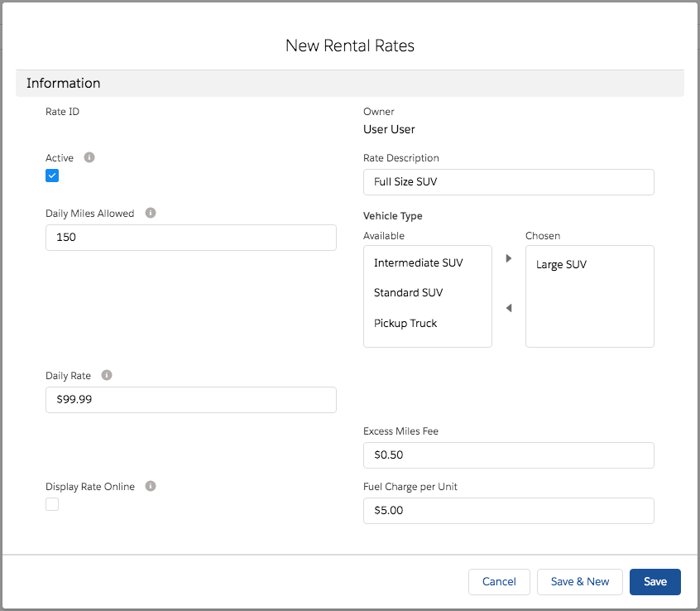Image resolution: width=700 pixels, height=611 pixels.
Task: Focus the Daily Rate input
Action: click(191, 400)
